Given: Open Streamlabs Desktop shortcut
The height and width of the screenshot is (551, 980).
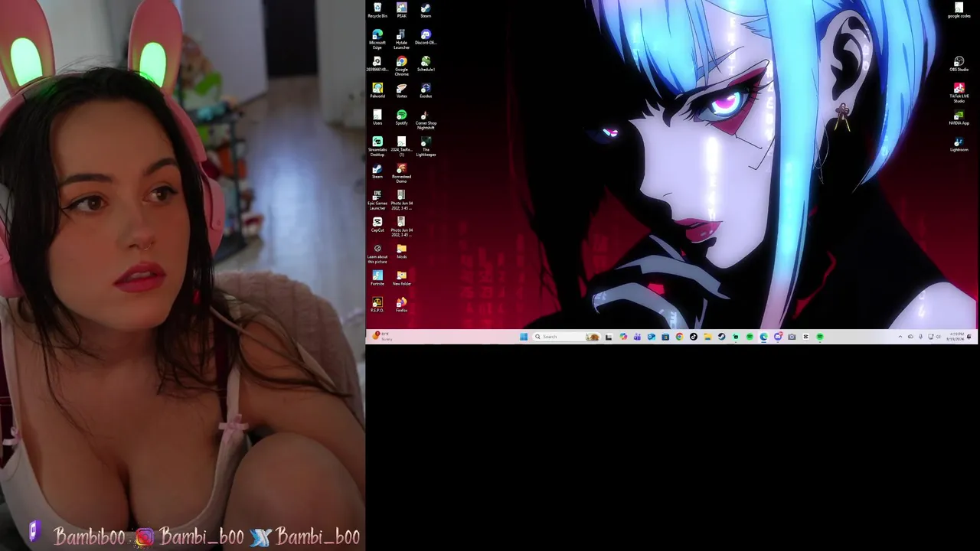Looking at the screenshot, I should tap(377, 147).
